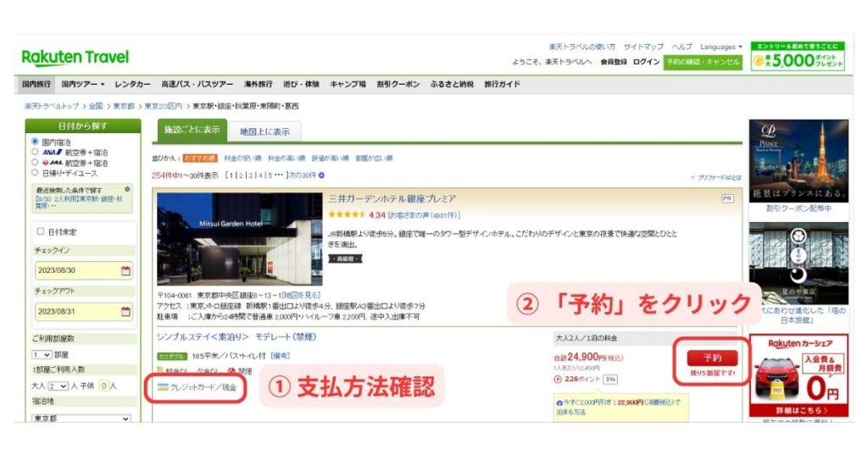Open ふるさと納税 menu item
This screenshot has height=456, width=868.
point(452,84)
